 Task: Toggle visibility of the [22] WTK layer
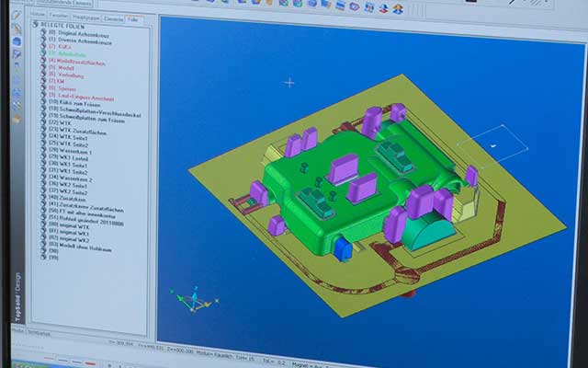click(41, 122)
